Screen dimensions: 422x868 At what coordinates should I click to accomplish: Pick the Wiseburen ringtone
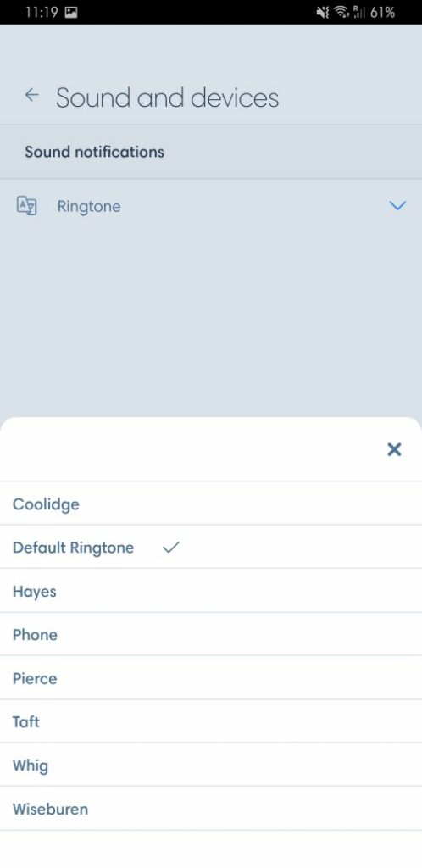click(x=211, y=809)
